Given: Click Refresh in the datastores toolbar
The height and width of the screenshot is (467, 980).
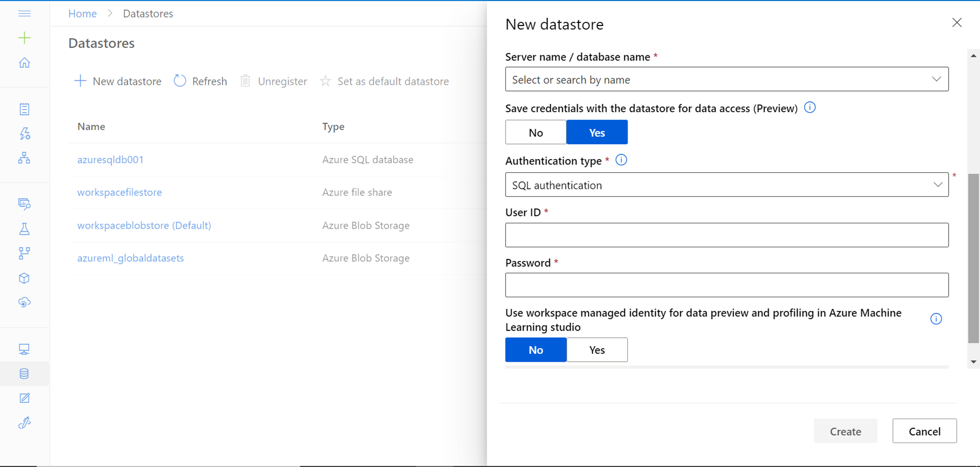Looking at the screenshot, I should 200,81.
